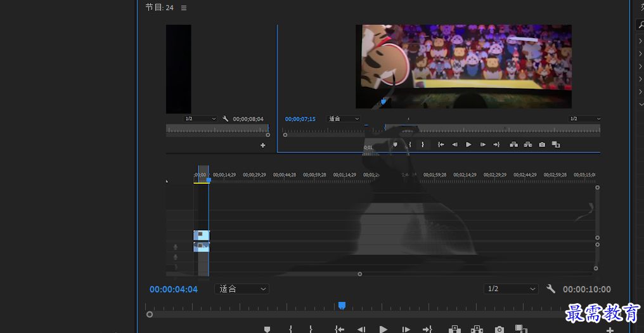
Task: Click highlighted small Mark Out brace in preview
Action: (423, 145)
